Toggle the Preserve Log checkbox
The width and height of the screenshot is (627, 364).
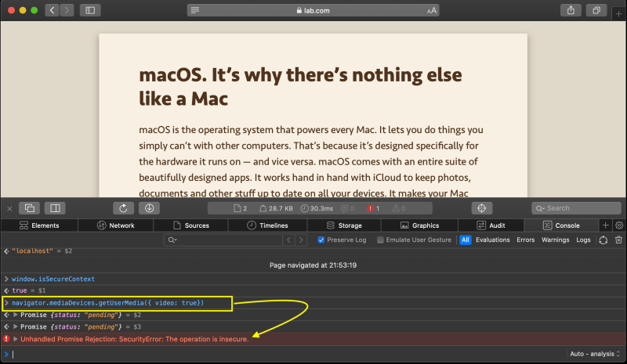pos(321,240)
